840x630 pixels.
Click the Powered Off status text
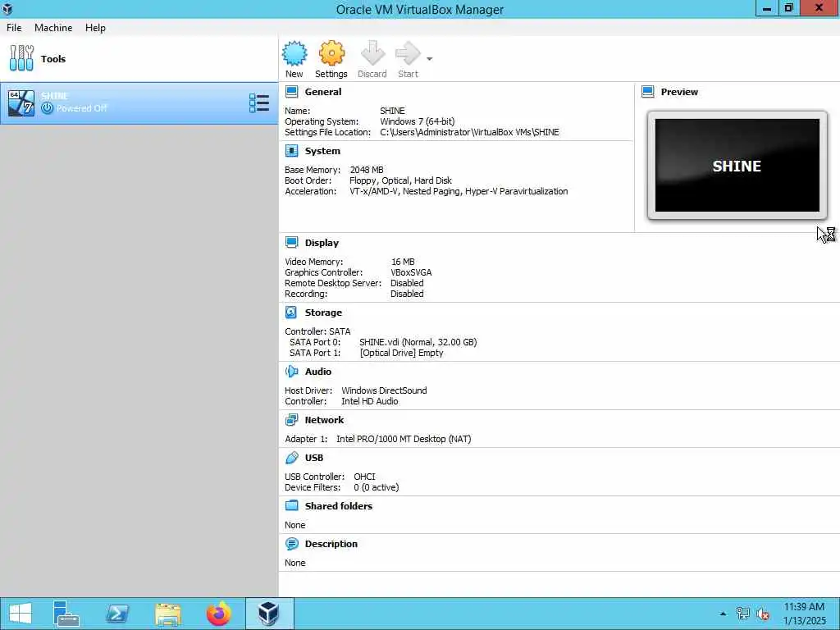(x=81, y=108)
